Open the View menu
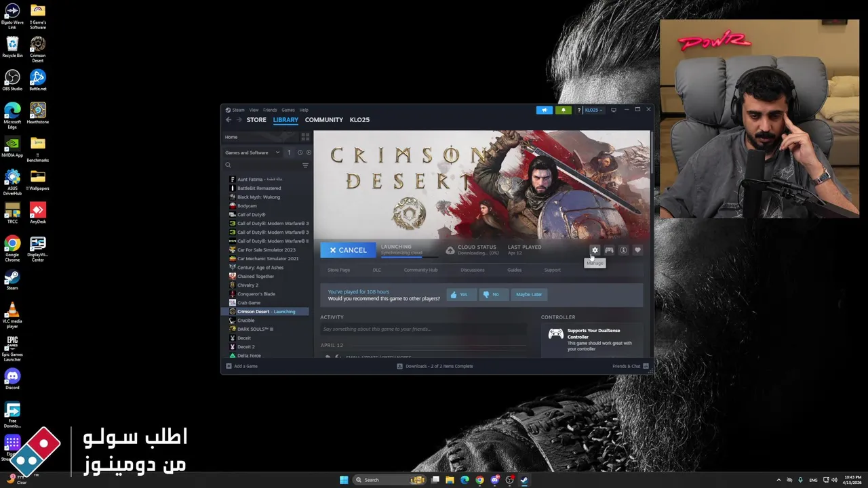The width and height of the screenshot is (868, 488). 254,110
